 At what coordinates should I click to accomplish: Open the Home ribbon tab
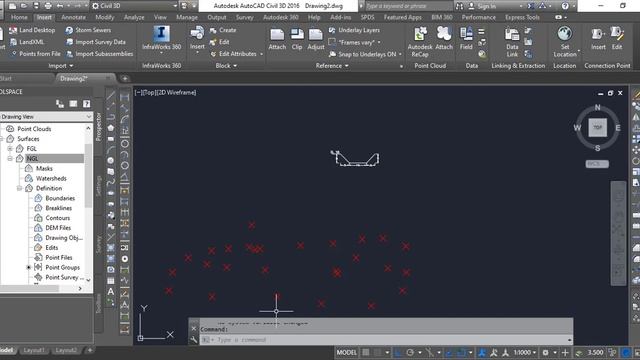click(x=19, y=17)
